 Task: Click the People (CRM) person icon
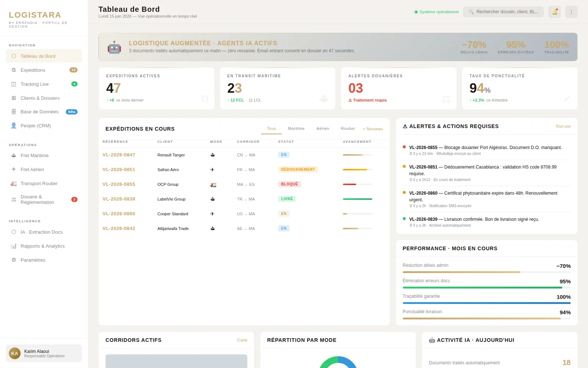[x=14, y=126]
